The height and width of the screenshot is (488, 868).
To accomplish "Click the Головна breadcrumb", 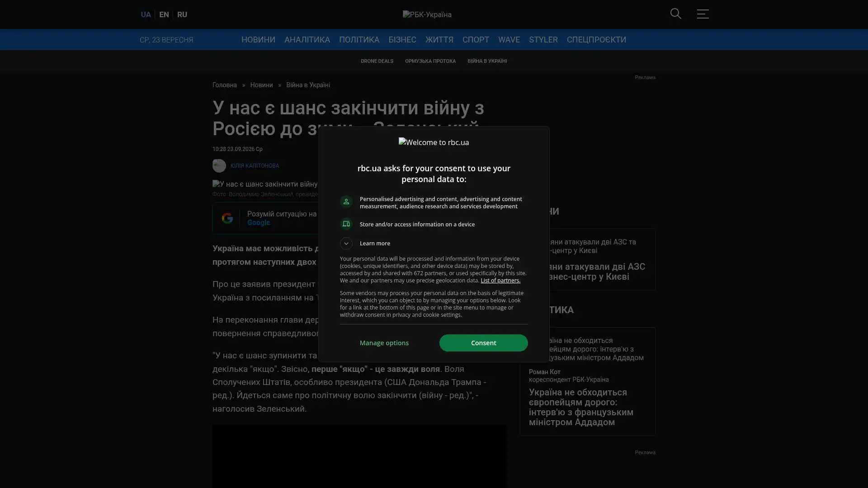I will 225,85.
